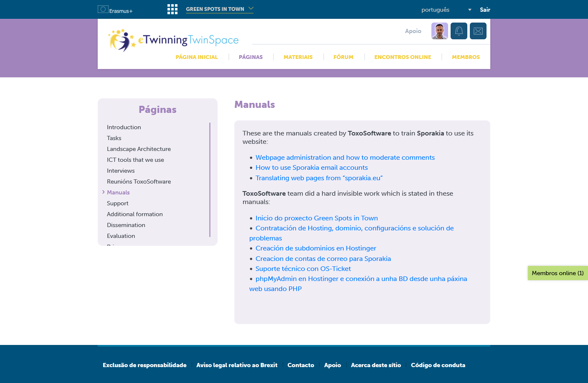Open the Membros online (1) tab
This screenshot has width=588, height=383.
(558, 273)
